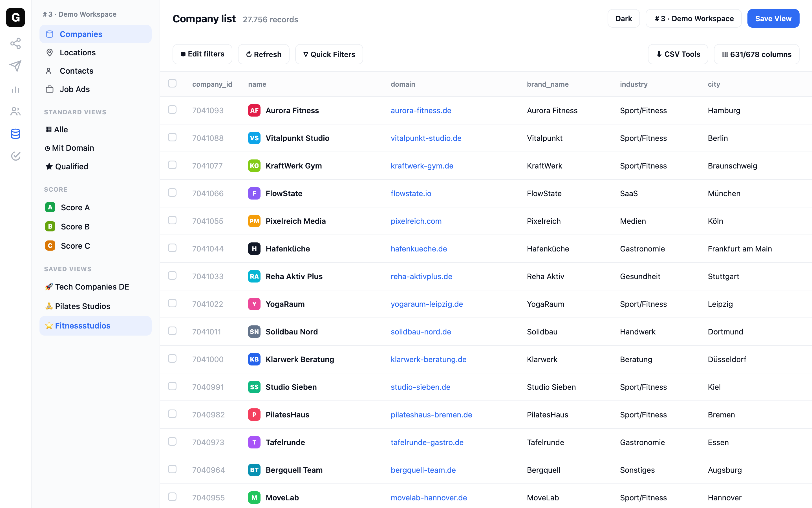This screenshot has height=508, width=812.
Task: Open the CSV Tools menu
Action: [x=678, y=54]
